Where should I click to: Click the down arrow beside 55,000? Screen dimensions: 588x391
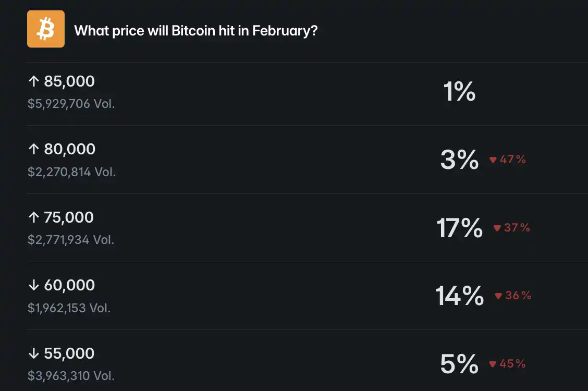34,353
